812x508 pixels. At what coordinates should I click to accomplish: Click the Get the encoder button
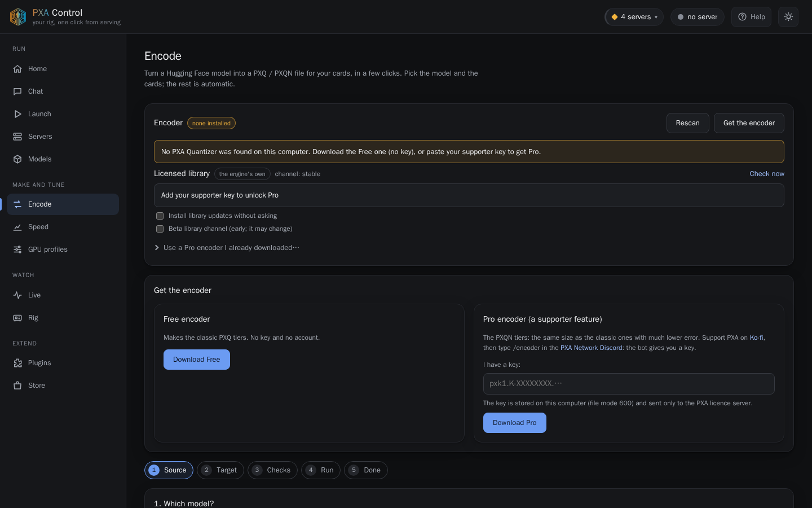tap(749, 123)
